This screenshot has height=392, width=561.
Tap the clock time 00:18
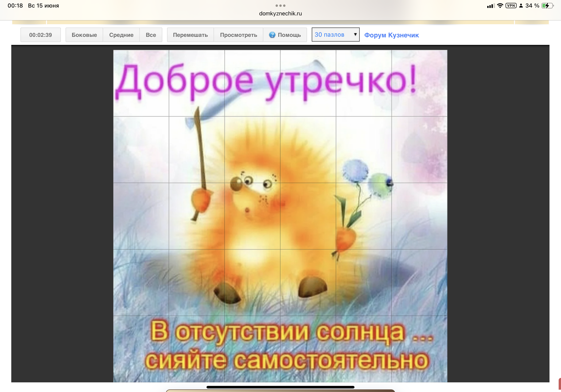pyautogui.click(x=15, y=6)
